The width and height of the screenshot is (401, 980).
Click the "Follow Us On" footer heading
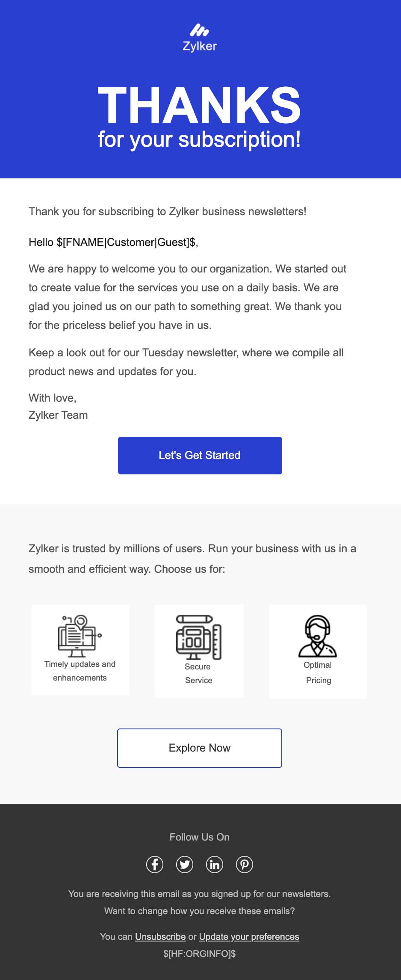pyautogui.click(x=200, y=837)
